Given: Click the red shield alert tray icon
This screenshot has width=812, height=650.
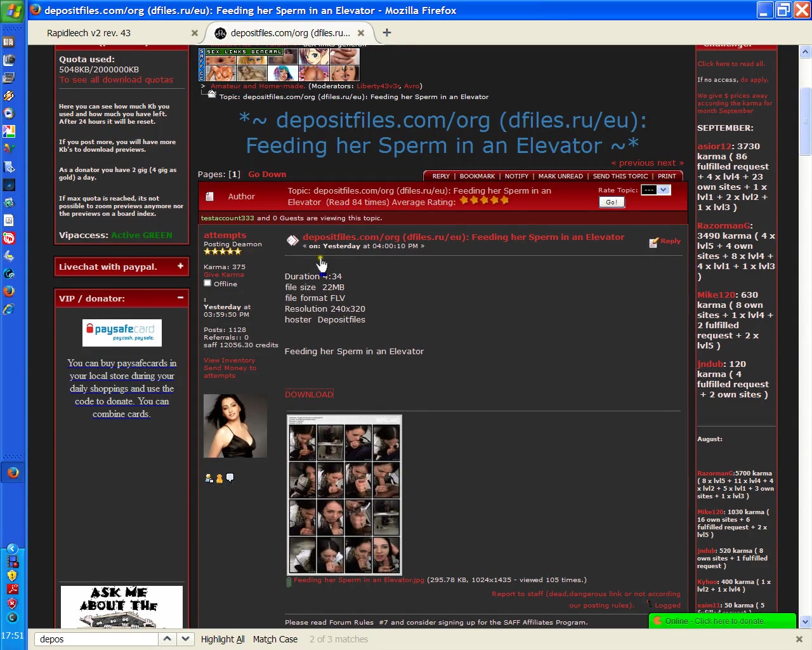Looking at the screenshot, I should coord(12,603).
